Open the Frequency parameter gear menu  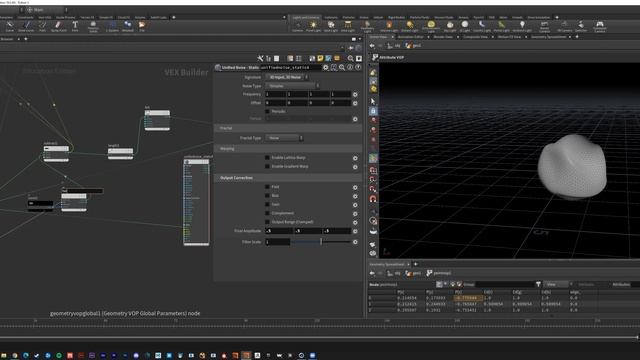click(x=355, y=94)
